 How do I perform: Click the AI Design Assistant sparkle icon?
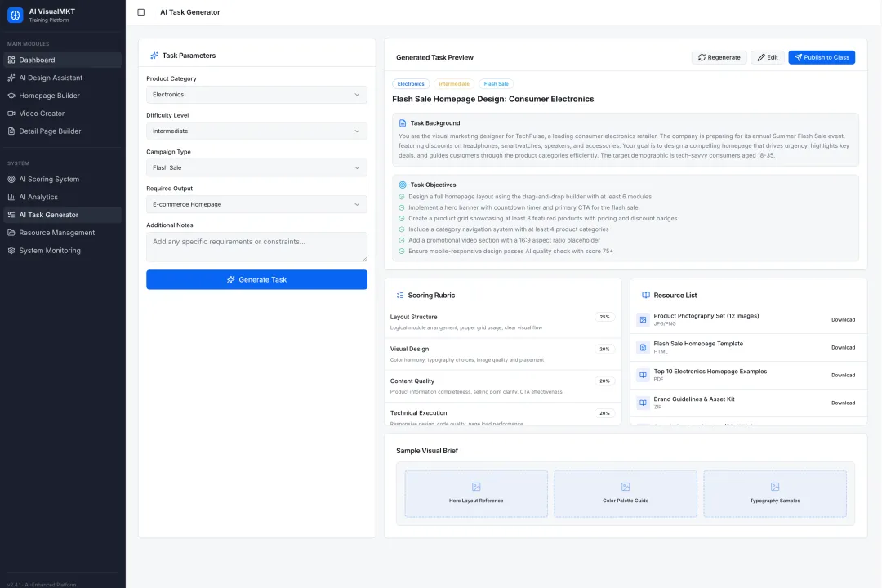(x=11, y=78)
